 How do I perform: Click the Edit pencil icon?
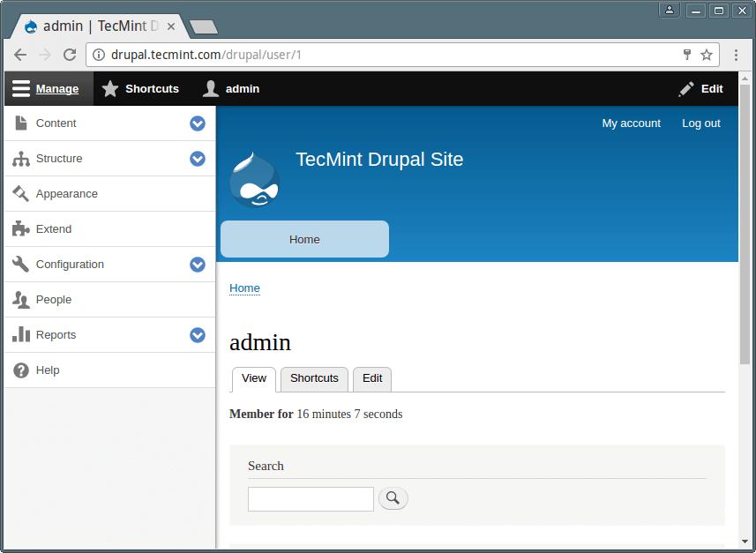[685, 88]
